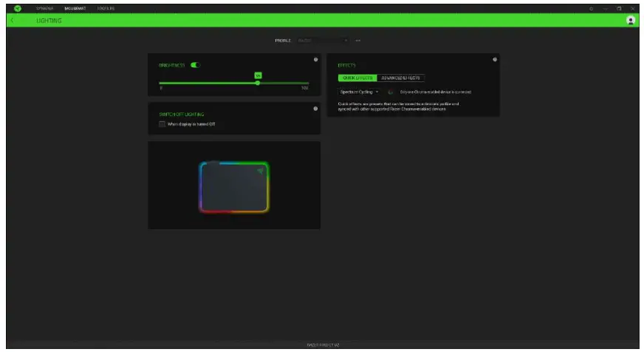Image resolution: width=644 pixels, height=352 pixels.
Task: Click the Switch Off Lighting info icon
Action: click(315, 109)
